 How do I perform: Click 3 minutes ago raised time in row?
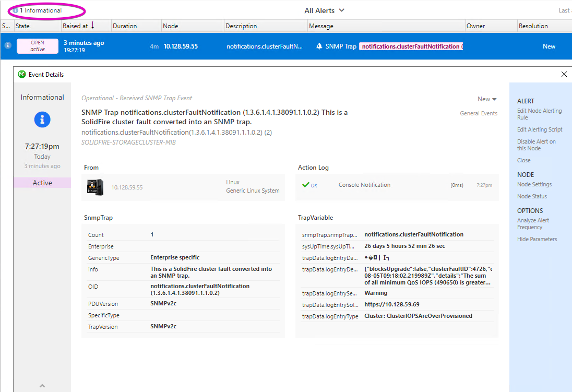[84, 43]
